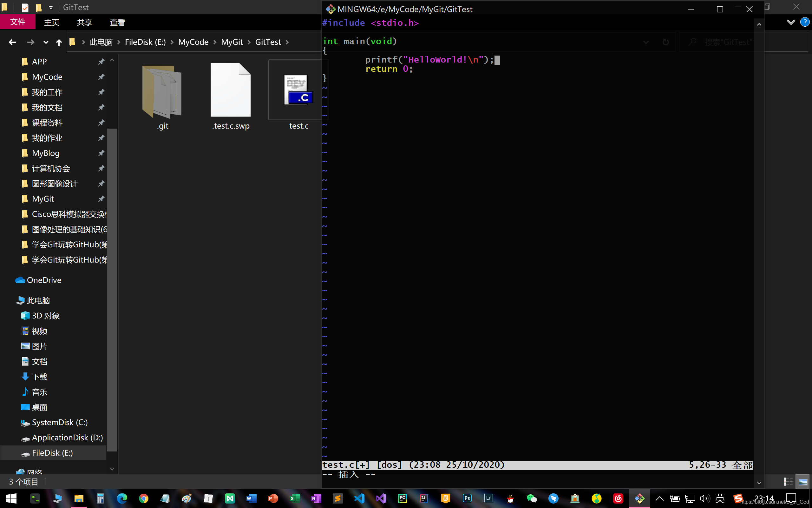Image resolution: width=812 pixels, height=508 pixels.
Task: Open OneNote from taskbar
Action: coord(316,498)
